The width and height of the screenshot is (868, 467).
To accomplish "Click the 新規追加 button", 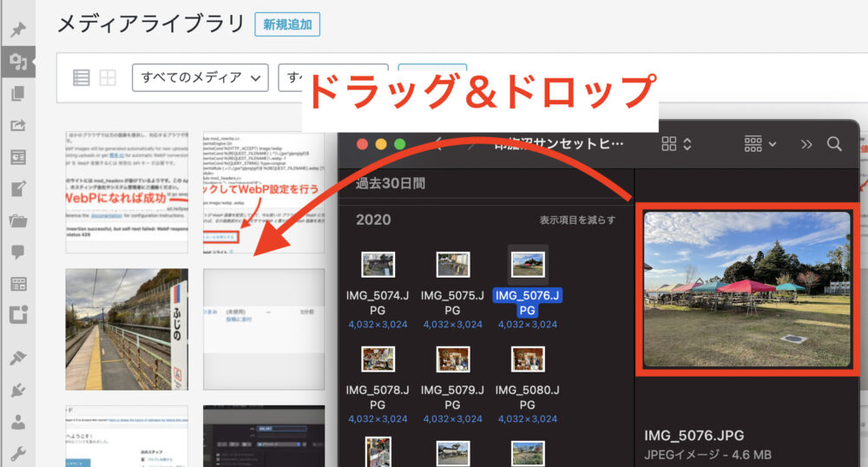I will click(x=287, y=25).
